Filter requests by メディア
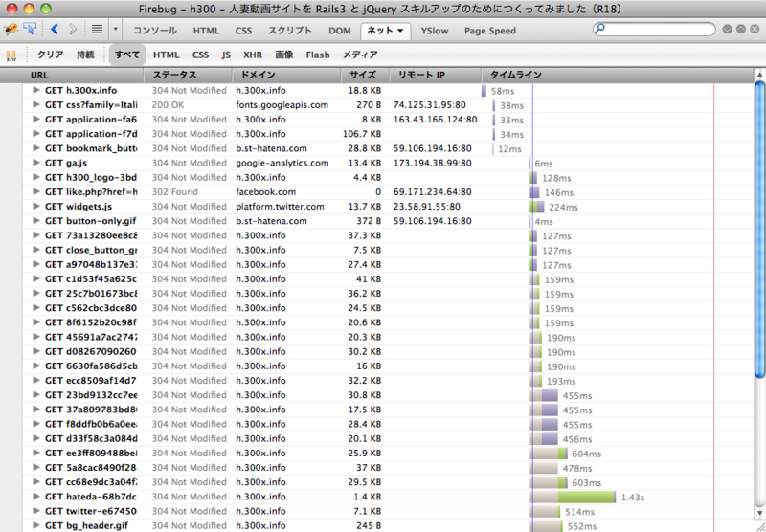766x532 pixels. (360, 55)
